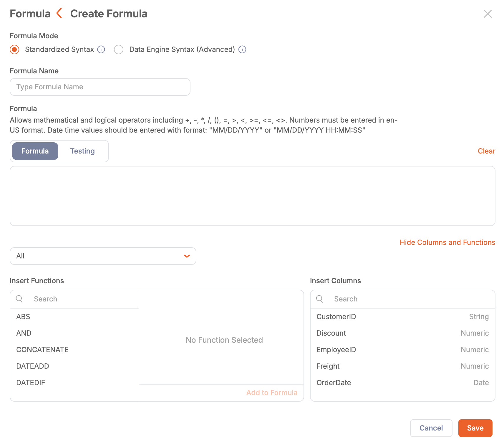Select the DATEDIF function
This screenshot has width=504, height=442.
pyautogui.click(x=31, y=382)
